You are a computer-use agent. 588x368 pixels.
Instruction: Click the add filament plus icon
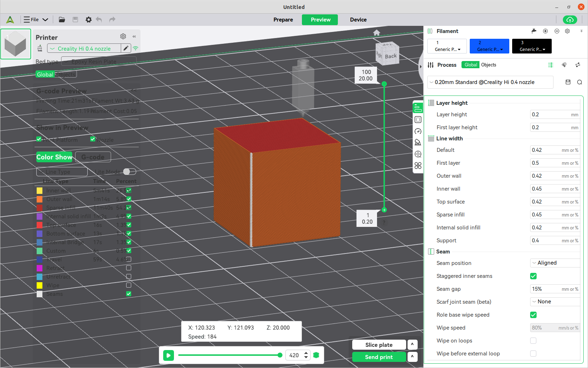pyautogui.click(x=545, y=31)
